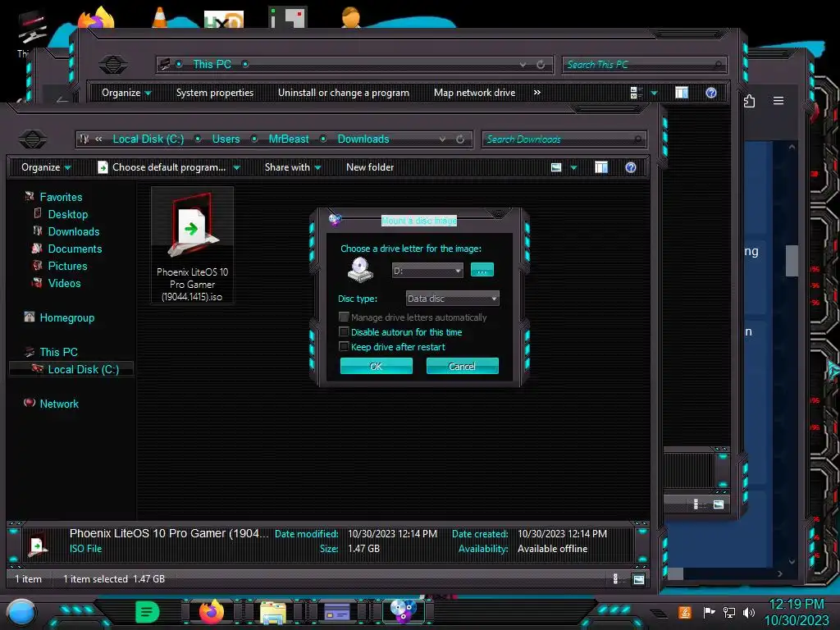Click System properties in This PC window
Viewport: 840px width, 630px height.
[x=214, y=93]
